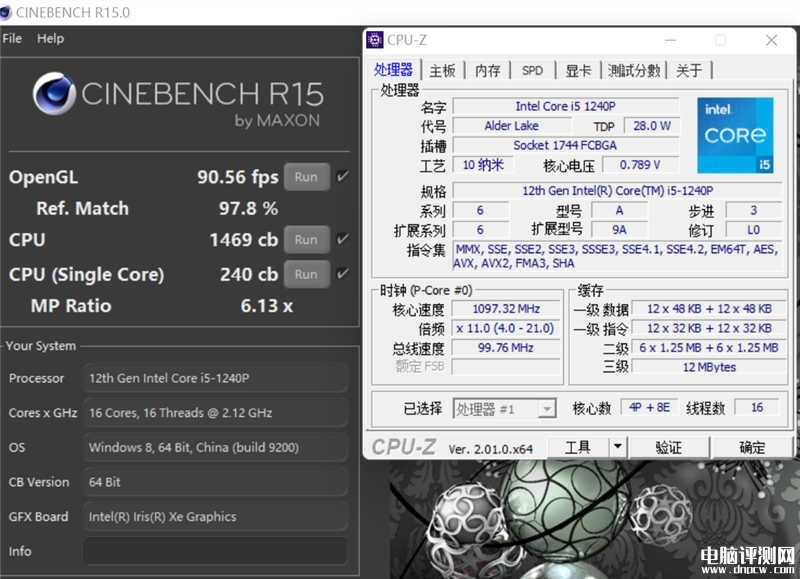Click the 4P + 8E core count value
Viewport: 800px width, 579px height.
(649, 408)
